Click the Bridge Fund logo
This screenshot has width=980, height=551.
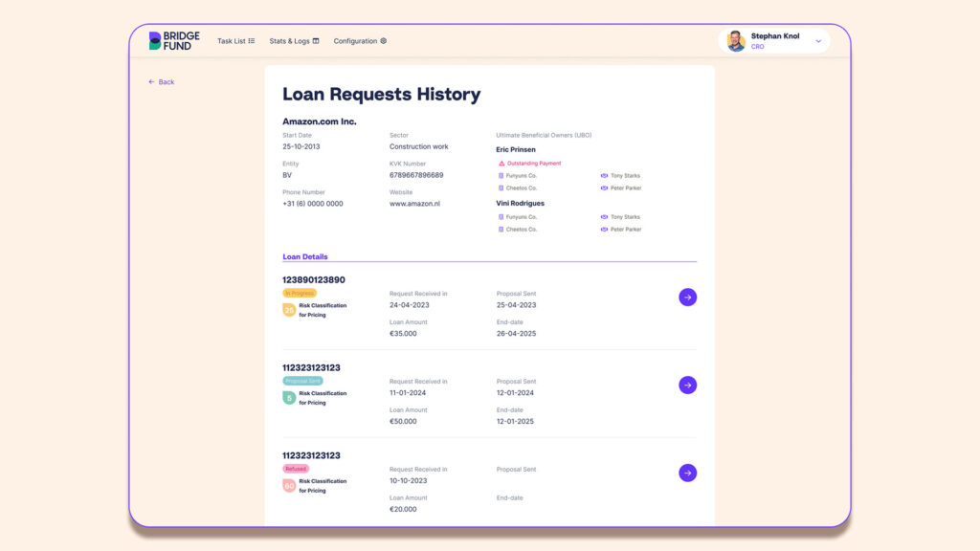tap(174, 40)
